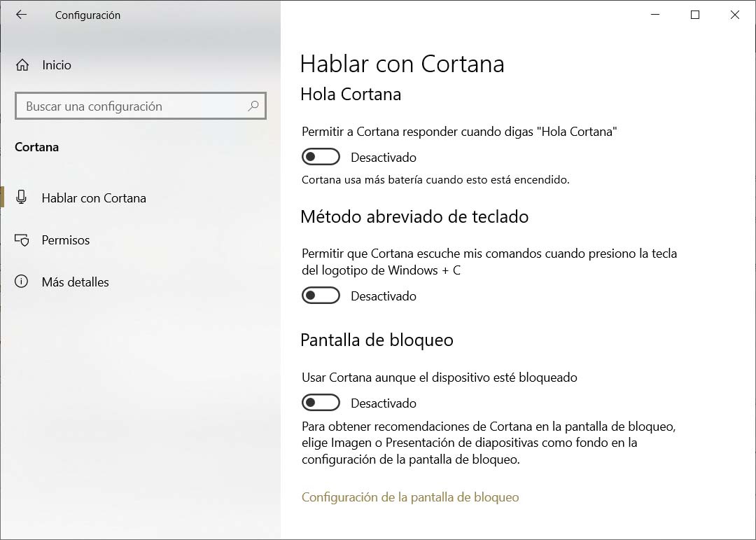Toggle Cortana use on the locked device

pos(321,403)
